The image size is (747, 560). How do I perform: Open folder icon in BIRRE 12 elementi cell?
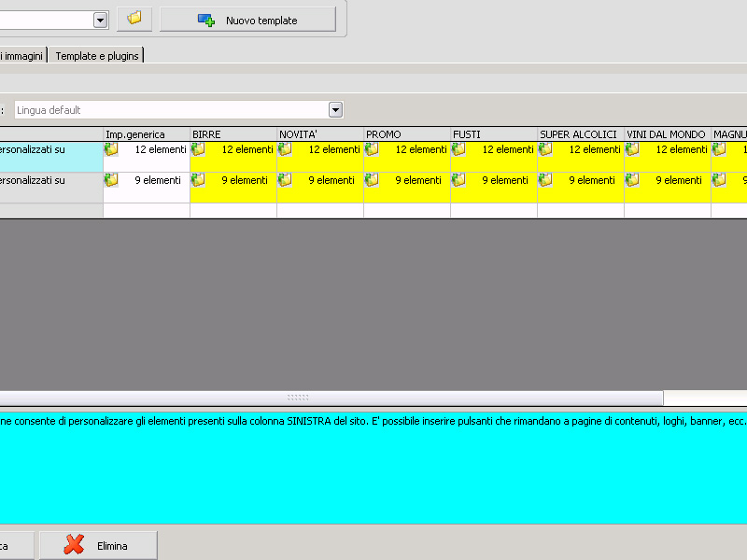point(198,149)
